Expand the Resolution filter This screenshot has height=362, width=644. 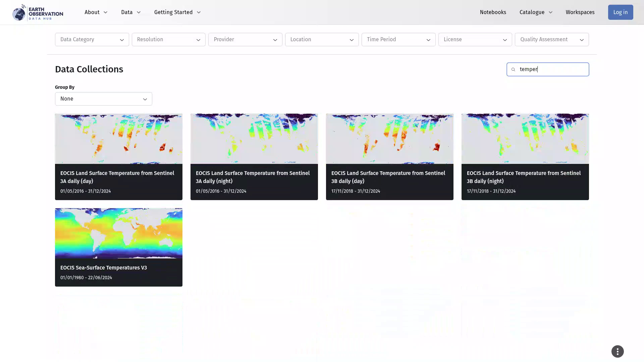(x=168, y=40)
